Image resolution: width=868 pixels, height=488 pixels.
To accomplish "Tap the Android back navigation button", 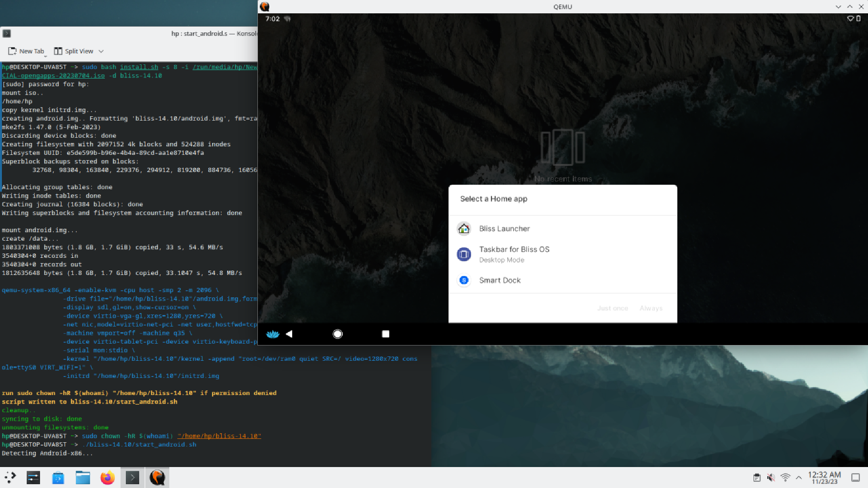I will [289, 334].
